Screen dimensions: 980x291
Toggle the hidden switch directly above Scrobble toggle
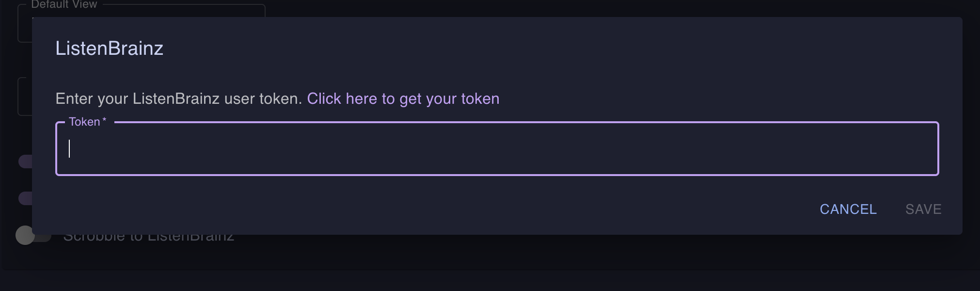click(x=25, y=198)
